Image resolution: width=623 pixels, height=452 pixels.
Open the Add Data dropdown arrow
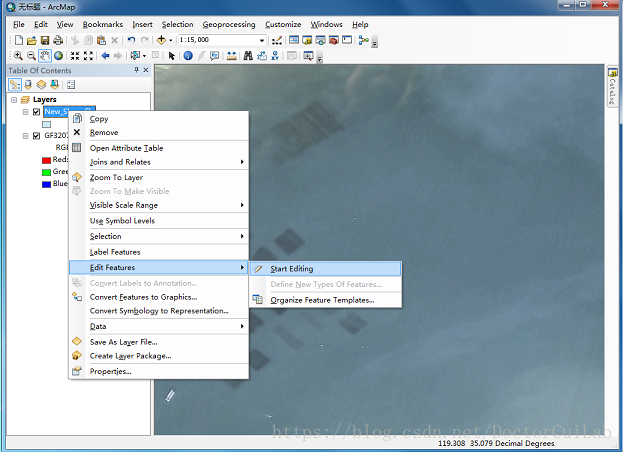(170, 40)
